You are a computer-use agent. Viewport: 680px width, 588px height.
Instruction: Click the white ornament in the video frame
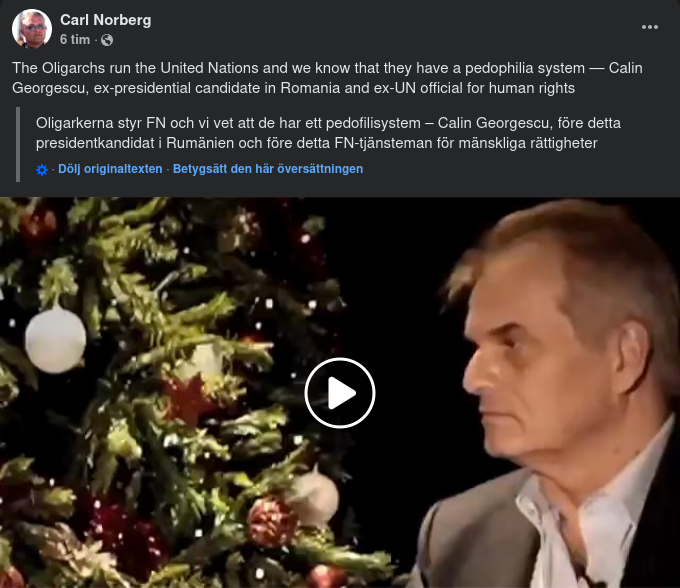click(x=55, y=340)
